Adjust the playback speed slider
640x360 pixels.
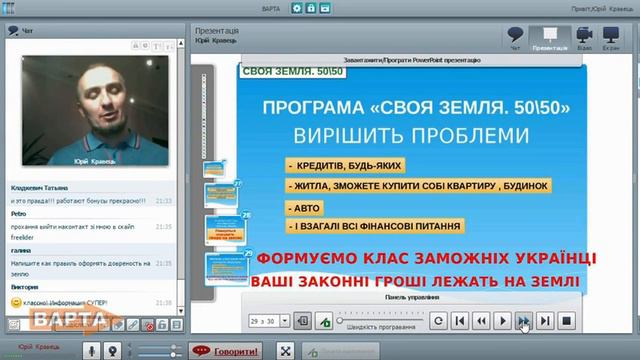tap(340, 320)
